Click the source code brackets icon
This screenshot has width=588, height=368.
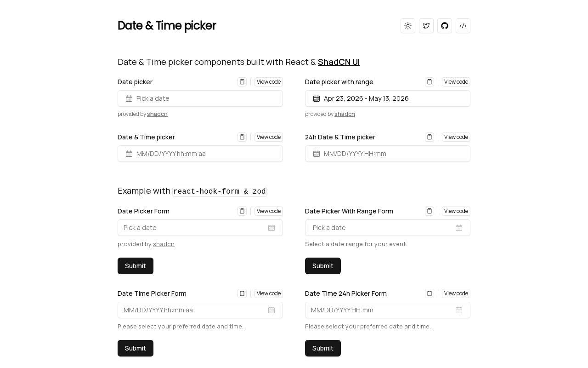click(463, 26)
